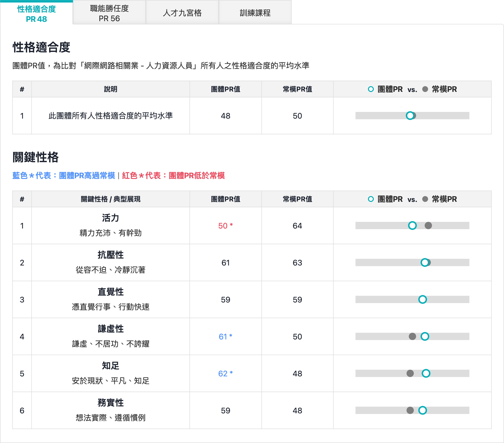Open the 訓練課程 tab
This screenshot has width=504, height=443.
pyautogui.click(x=255, y=13)
